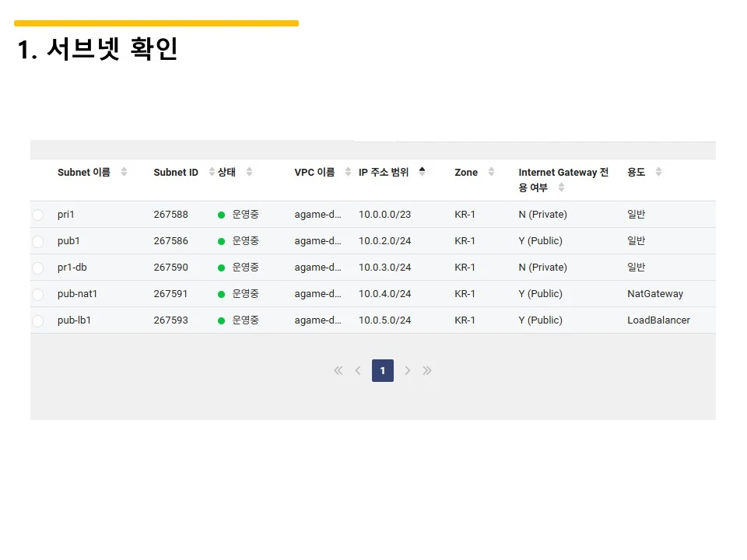Select the pri1 subnet radio button

[37, 214]
